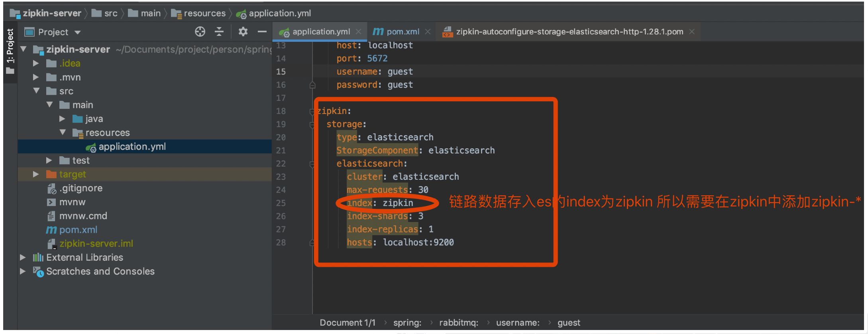Collapse the storage: block at line 19
Screen dimensions: 868x334
312,124
